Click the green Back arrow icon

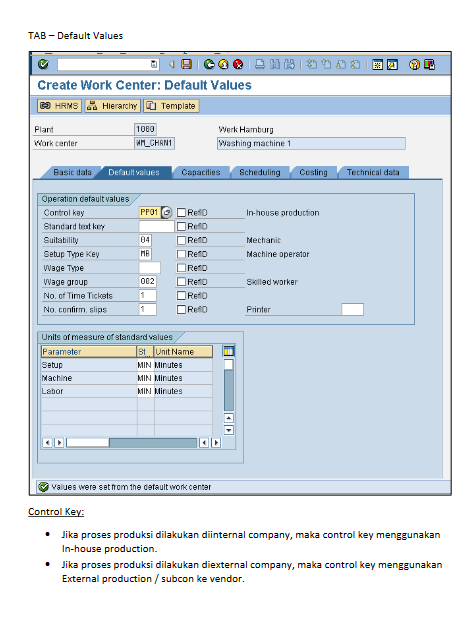[209, 64]
